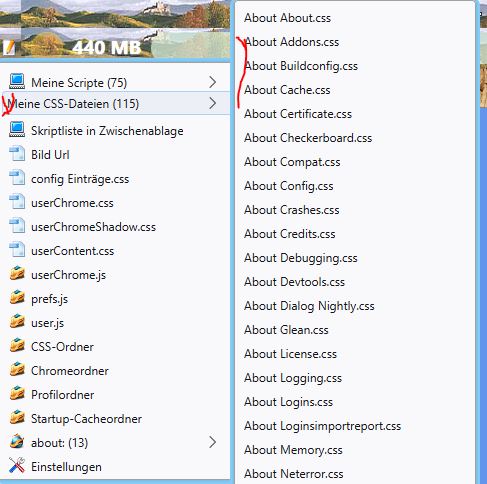Click the folder icon beside CSS-Ordner
The height and width of the screenshot is (484, 487).
point(17,346)
